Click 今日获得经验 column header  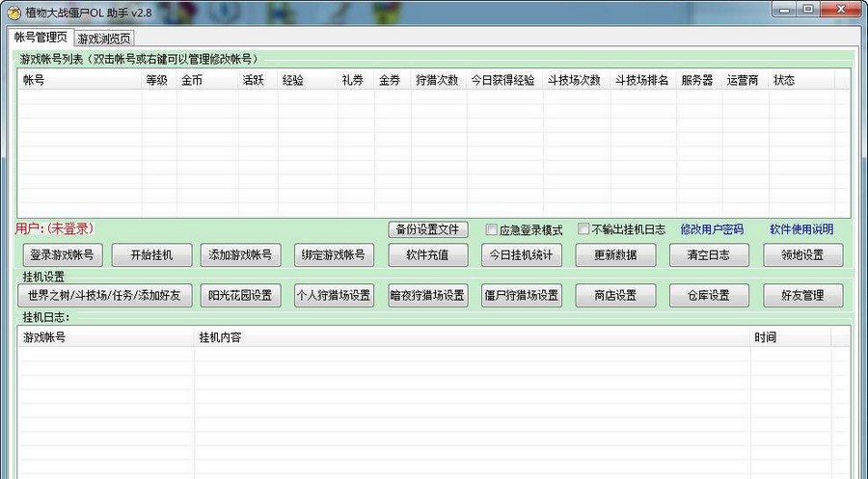click(x=504, y=80)
